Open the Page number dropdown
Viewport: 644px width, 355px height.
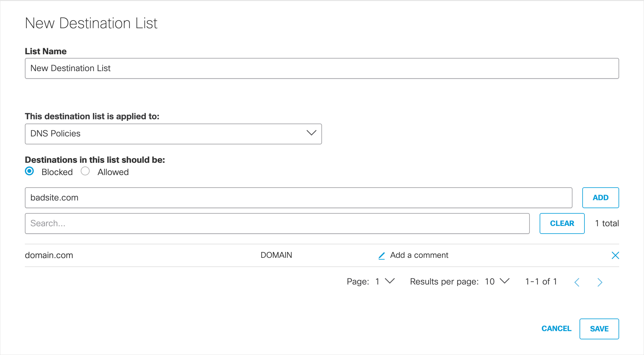click(x=385, y=281)
